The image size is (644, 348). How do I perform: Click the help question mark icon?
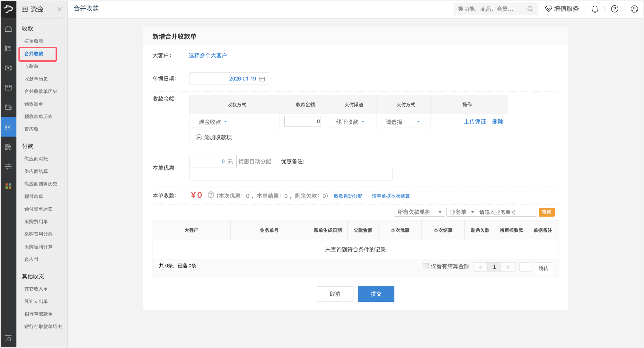[x=614, y=9]
